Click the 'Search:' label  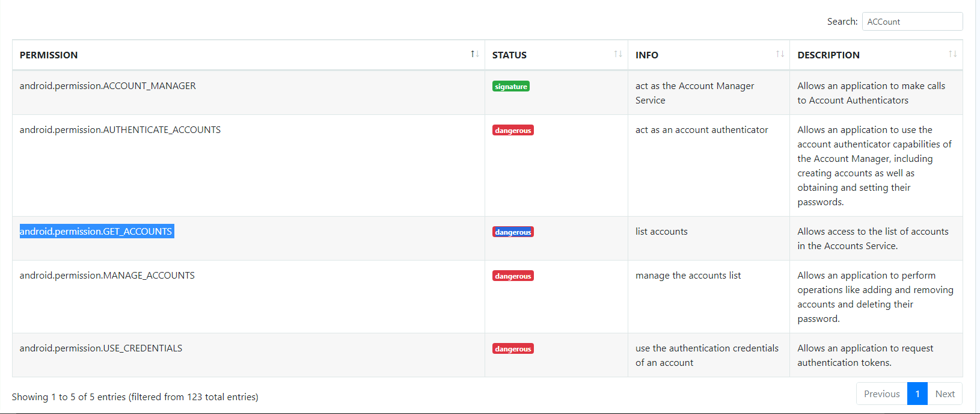[842, 22]
